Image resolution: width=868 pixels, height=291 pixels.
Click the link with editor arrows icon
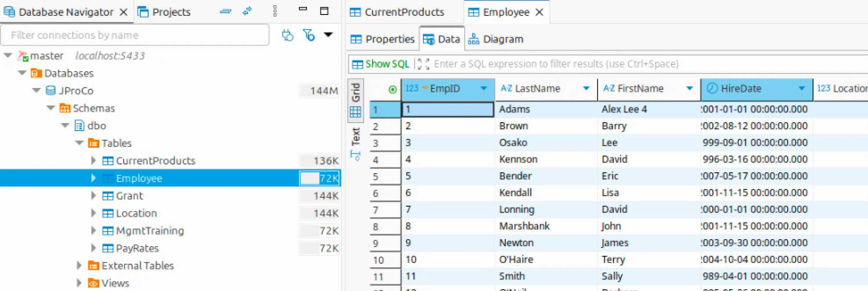[x=248, y=11]
